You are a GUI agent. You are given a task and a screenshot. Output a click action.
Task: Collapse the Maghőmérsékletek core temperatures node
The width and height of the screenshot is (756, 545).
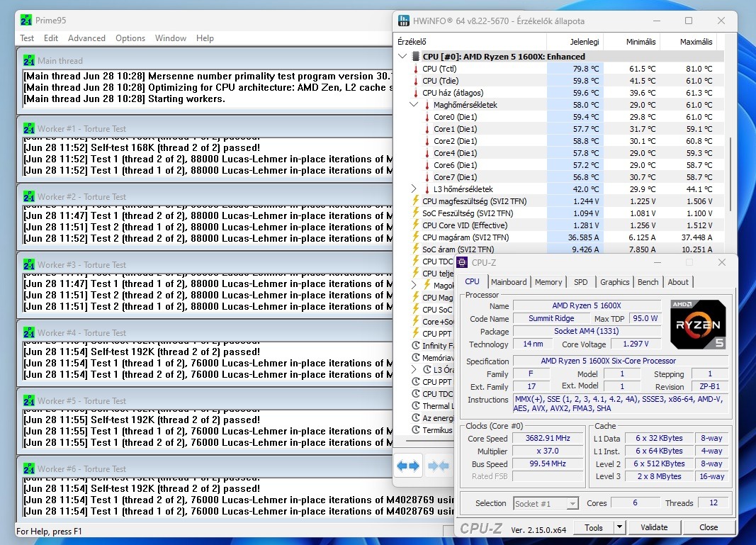(x=414, y=104)
